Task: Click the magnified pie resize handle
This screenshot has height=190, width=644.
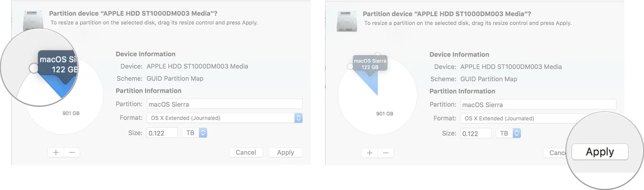Action: (x=34, y=68)
